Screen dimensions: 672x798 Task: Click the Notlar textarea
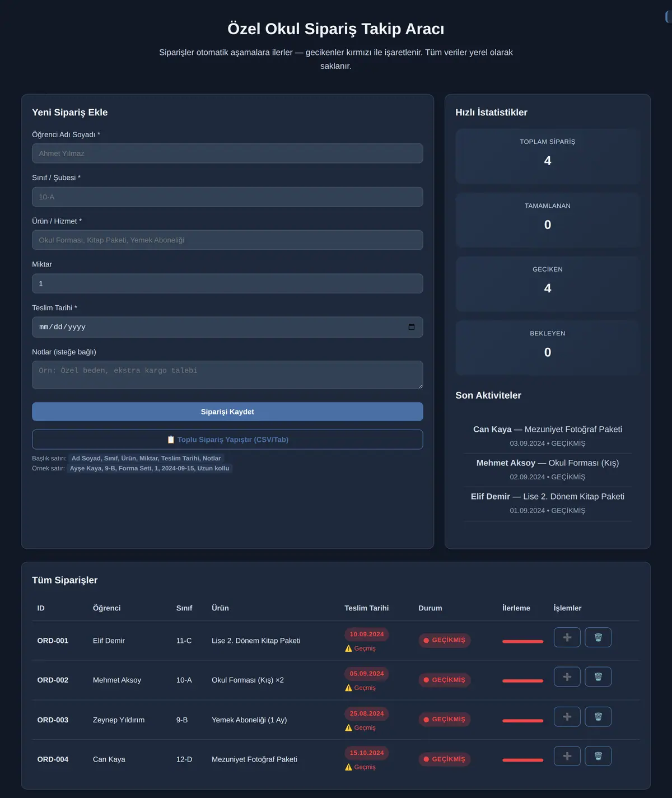pyautogui.click(x=227, y=375)
